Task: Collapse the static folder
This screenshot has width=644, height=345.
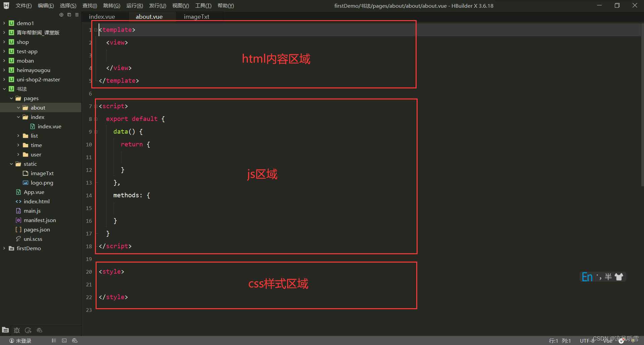Action: 11,164
